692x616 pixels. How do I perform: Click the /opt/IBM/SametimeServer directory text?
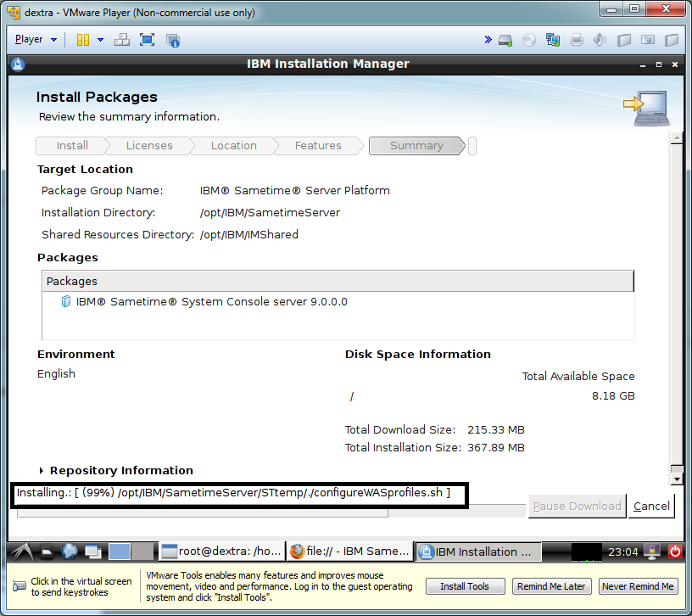coord(270,213)
